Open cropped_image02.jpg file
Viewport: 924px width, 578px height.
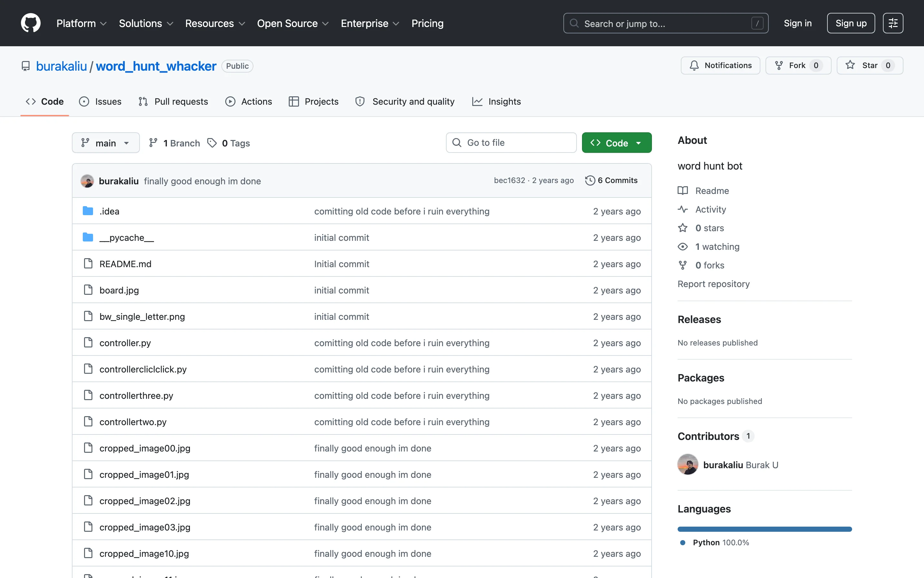(x=145, y=501)
